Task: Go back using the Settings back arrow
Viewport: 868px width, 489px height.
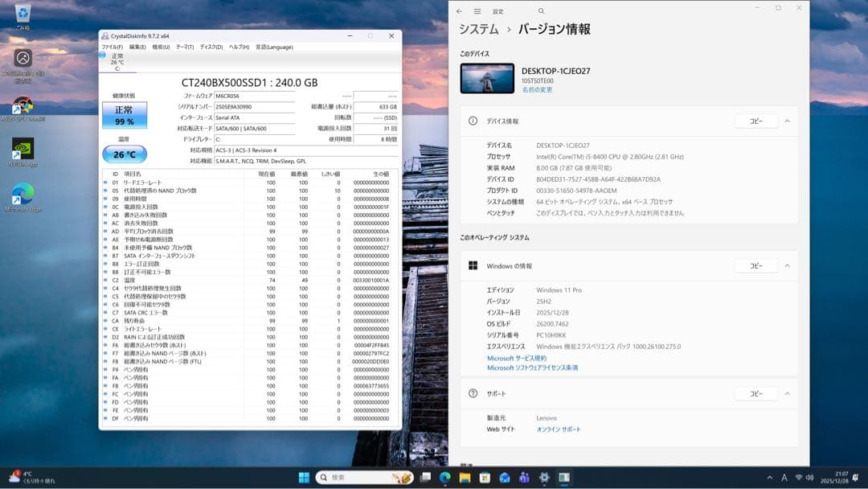Action: [458, 11]
